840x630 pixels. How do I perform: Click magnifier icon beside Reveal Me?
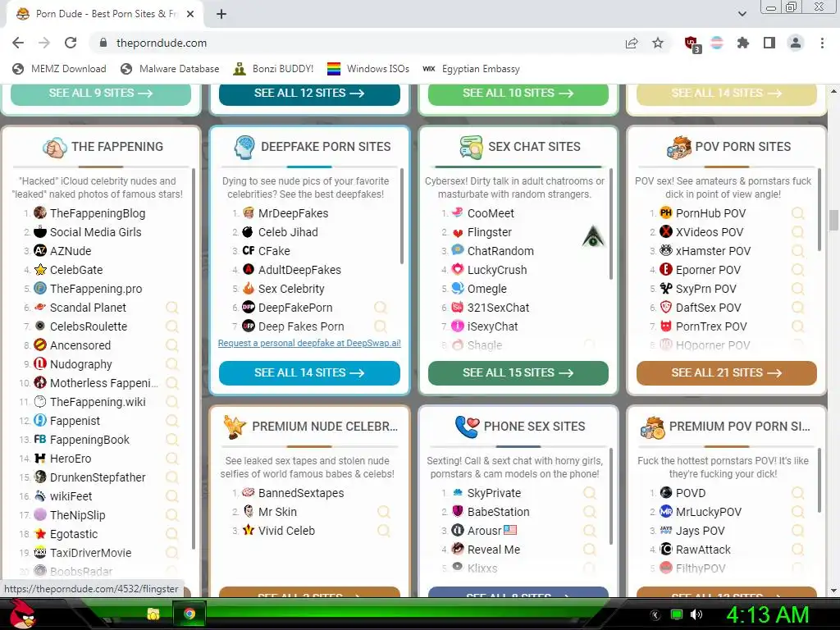pos(589,550)
